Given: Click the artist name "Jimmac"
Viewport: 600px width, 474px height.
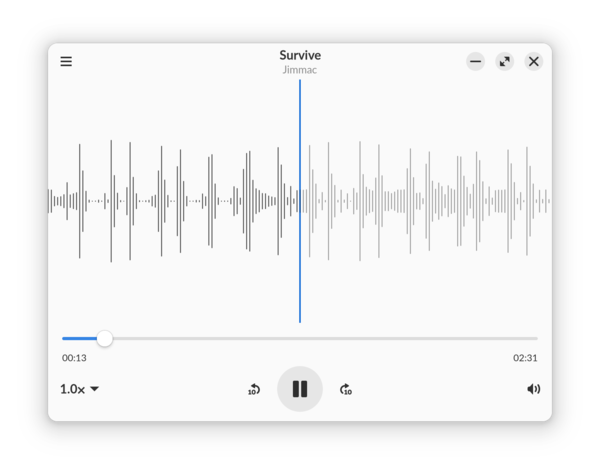Looking at the screenshot, I should pyautogui.click(x=300, y=70).
